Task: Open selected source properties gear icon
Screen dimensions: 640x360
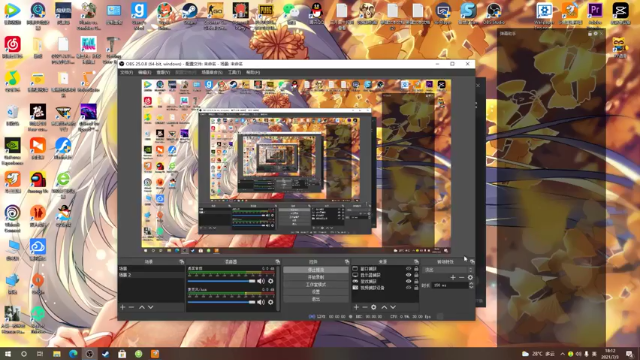Action: coord(373,307)
